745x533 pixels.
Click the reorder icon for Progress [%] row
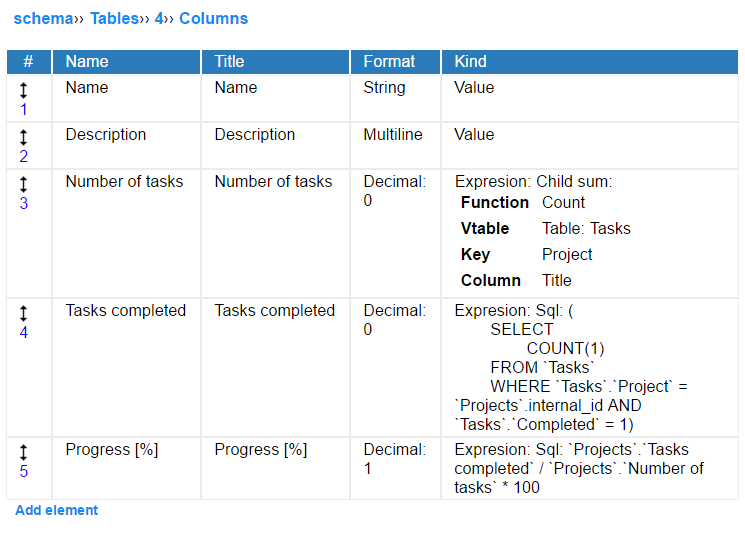tap(23, 452)
